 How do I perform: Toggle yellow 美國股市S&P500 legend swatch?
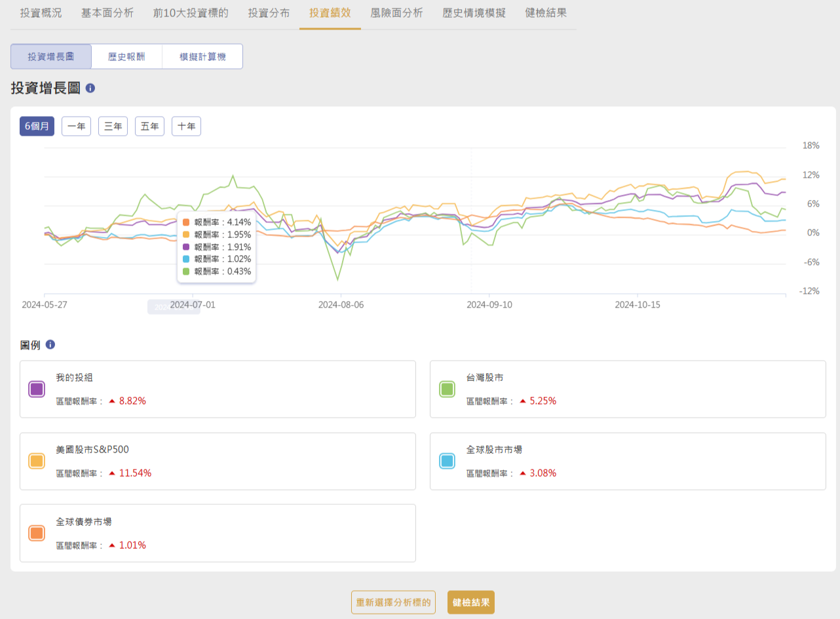point(37,461)
